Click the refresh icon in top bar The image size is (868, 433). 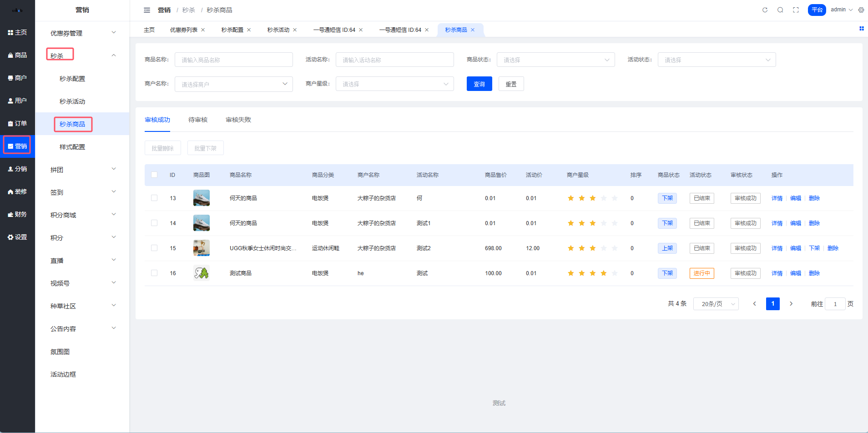tap(765, 10)
